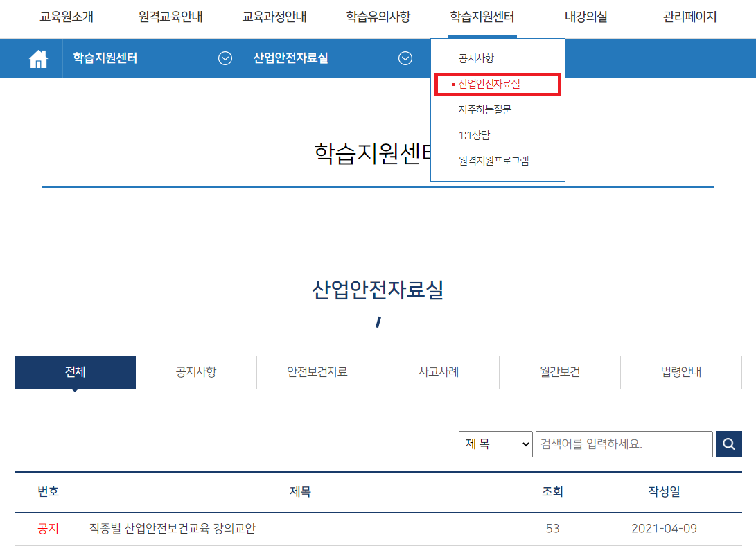The height and width of the screenshot is (553, 756).
Task: Open 1:1상담 from the submenu
Action: (474, 135)
